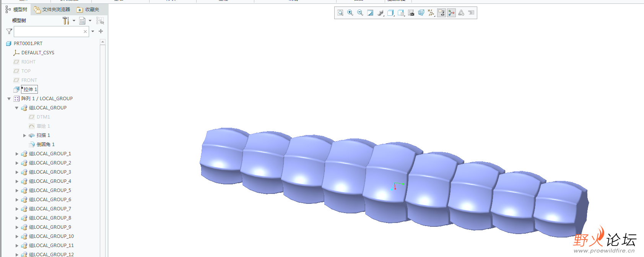
Task: Zoom in using the magnifier plus icon
Action: point(350,13)
